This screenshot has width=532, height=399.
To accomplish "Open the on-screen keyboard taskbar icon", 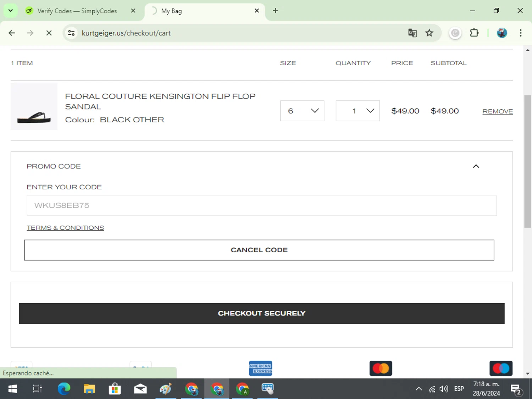I will coord(267,389).
